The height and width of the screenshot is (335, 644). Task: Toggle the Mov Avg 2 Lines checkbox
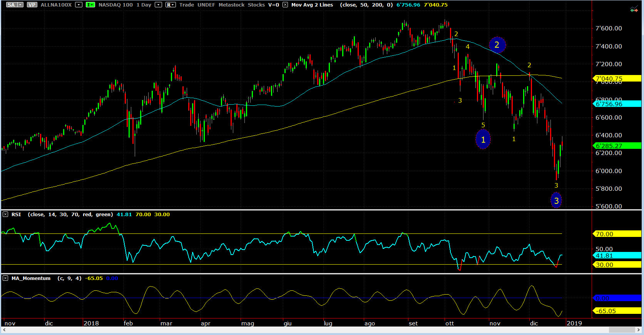(x=285, y=5)
